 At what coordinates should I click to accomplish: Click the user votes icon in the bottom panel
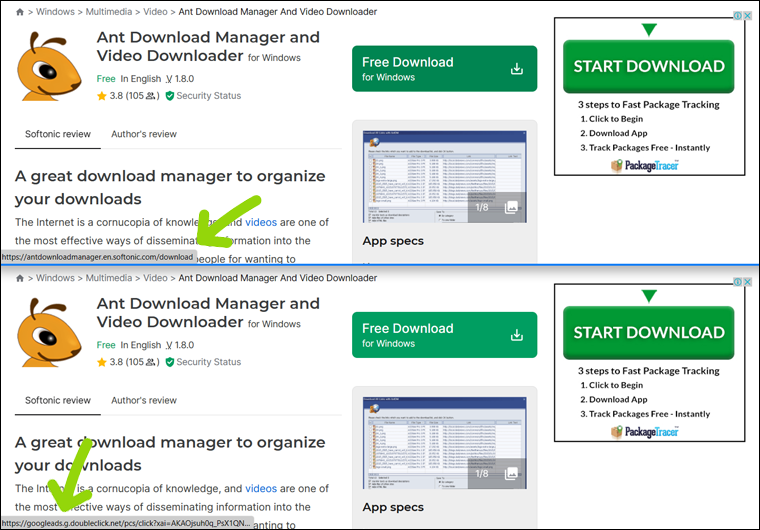click(151, 362)
